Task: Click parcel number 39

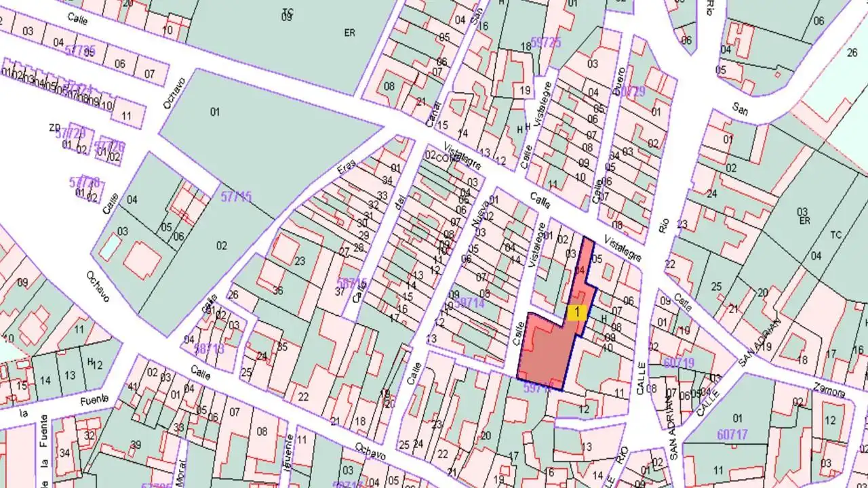Action: click(136, 445)
